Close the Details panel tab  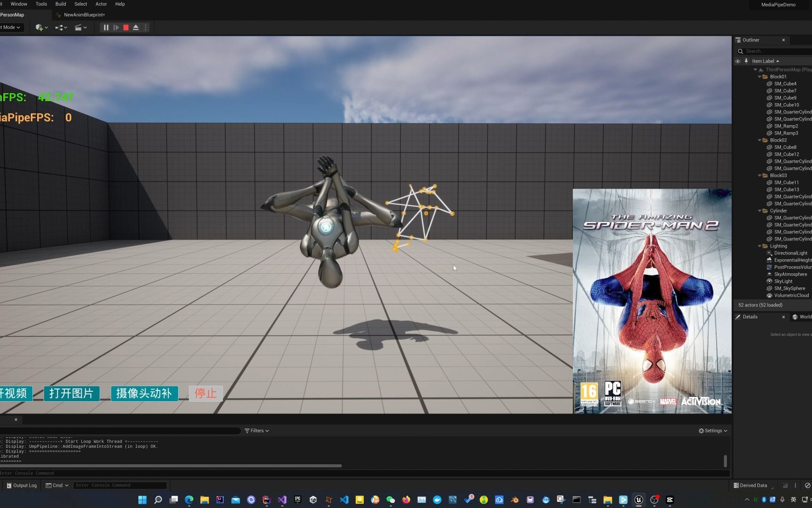coord(783,317)
